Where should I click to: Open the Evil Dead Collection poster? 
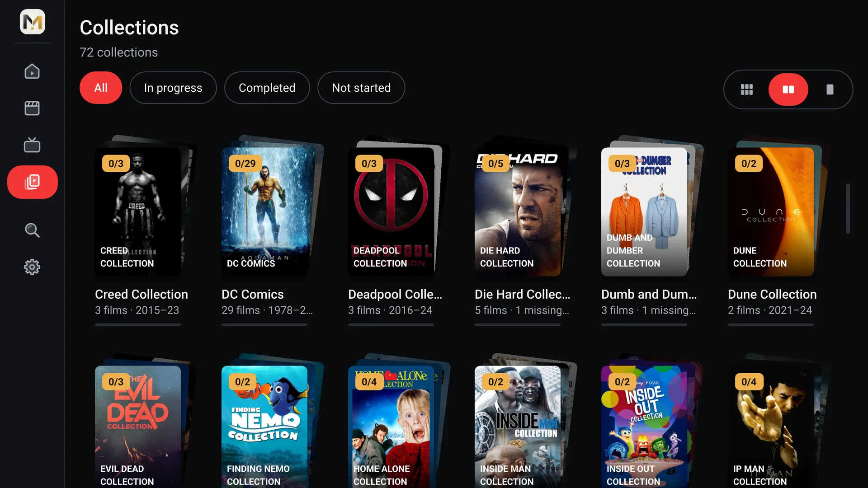(x=138, y=427)
